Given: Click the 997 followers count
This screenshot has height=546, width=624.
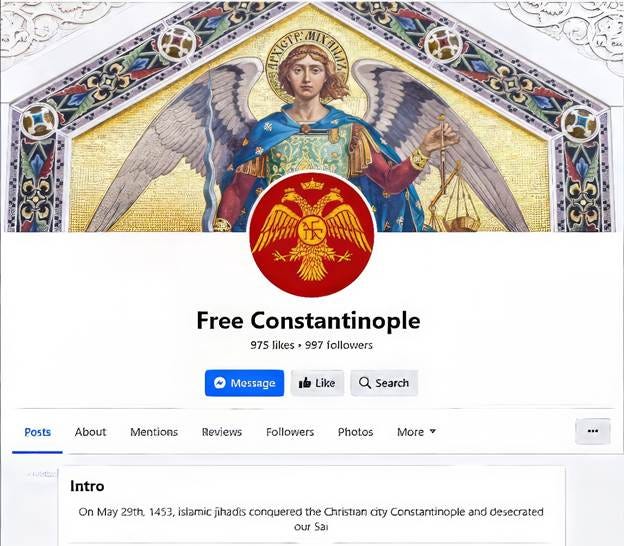Looking at the screenshot, I should [339, 345].
